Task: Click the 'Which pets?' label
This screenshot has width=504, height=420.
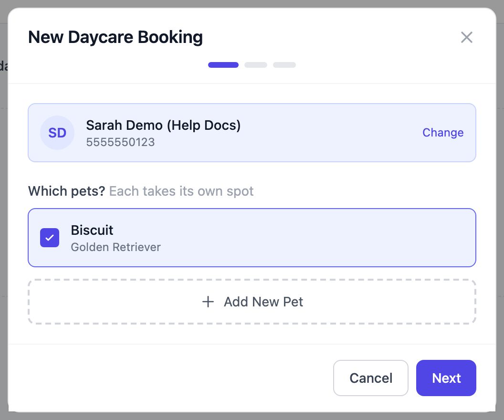Action: click(66, 191)
